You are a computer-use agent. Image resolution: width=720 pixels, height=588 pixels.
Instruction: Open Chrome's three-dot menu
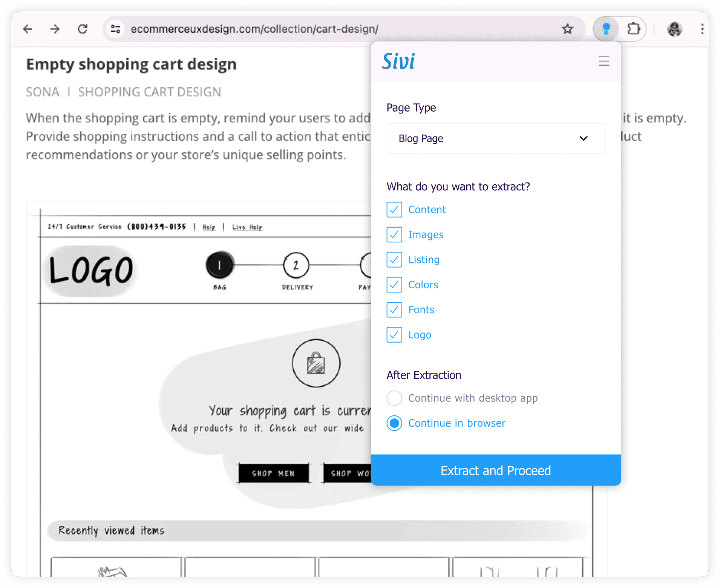point(702,29)
